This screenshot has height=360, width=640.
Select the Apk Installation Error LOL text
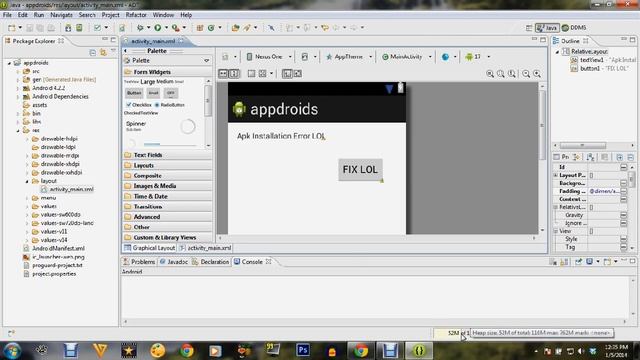[x=281, y=136]
